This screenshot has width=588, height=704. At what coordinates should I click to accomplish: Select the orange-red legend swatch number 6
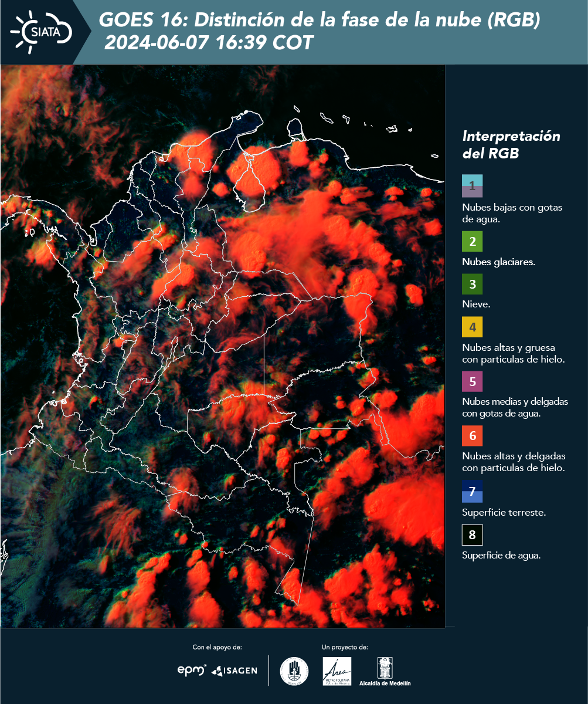click(x=472, y=436)
